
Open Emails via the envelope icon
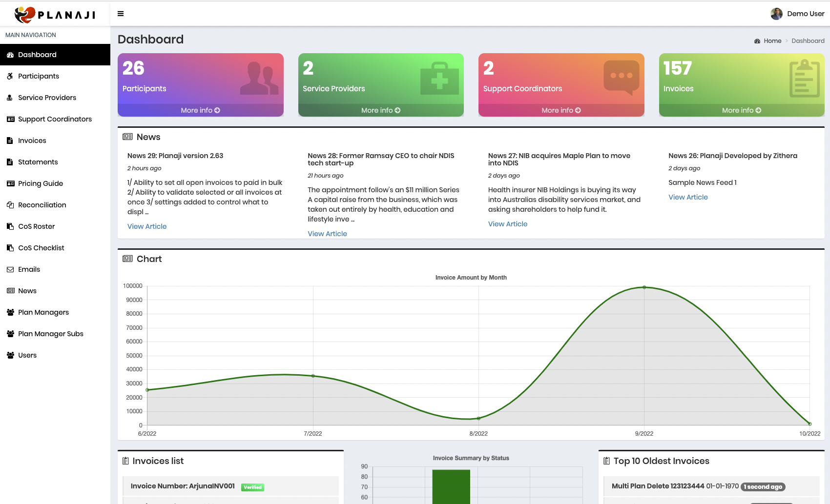point(10,269)
